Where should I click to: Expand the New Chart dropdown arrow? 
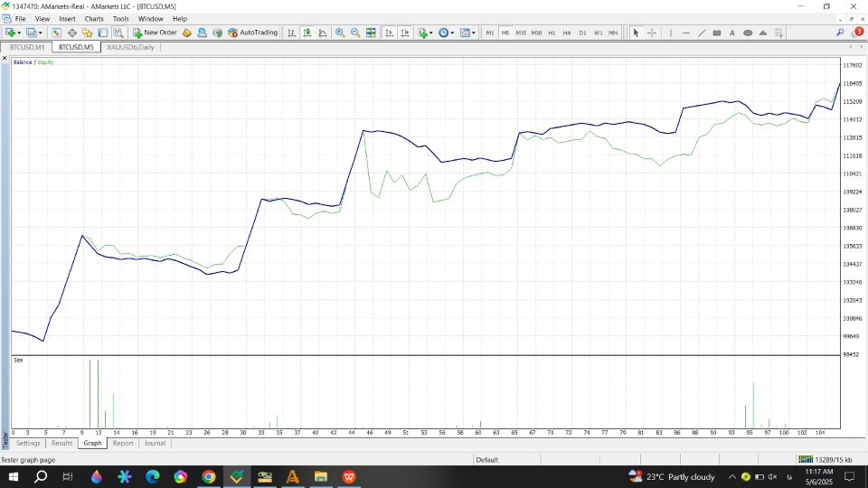[19, 33]
